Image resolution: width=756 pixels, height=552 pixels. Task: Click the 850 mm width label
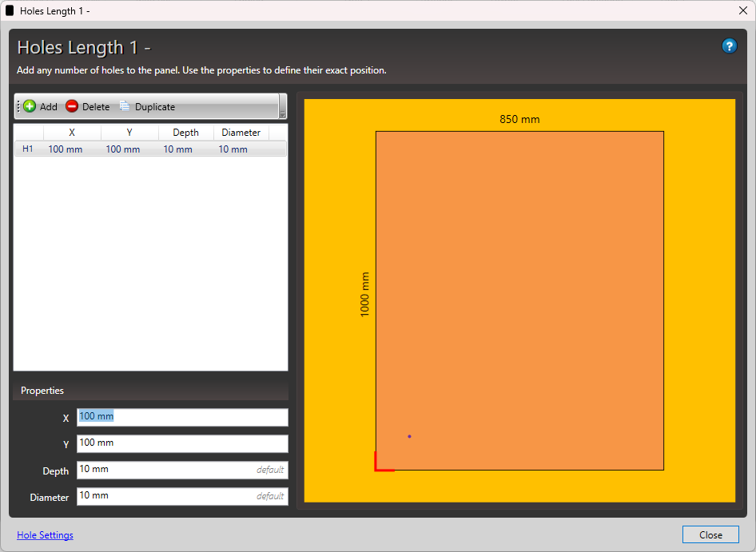[519, 119]
